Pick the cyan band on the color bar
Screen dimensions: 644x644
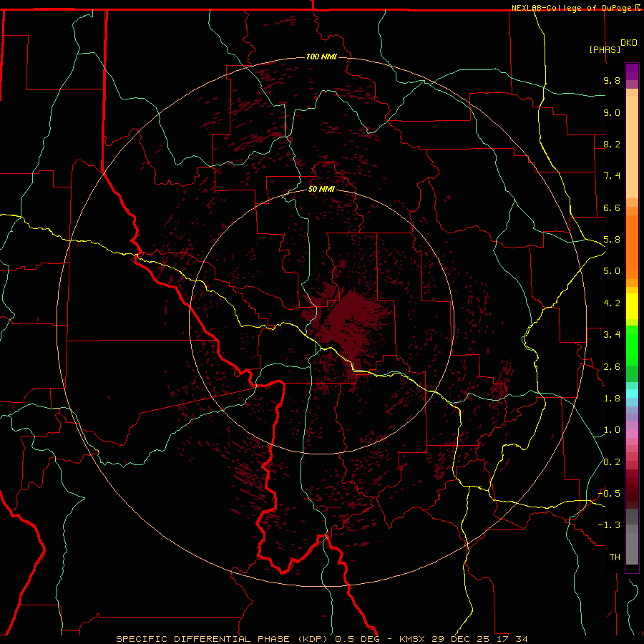click(632, 394)
